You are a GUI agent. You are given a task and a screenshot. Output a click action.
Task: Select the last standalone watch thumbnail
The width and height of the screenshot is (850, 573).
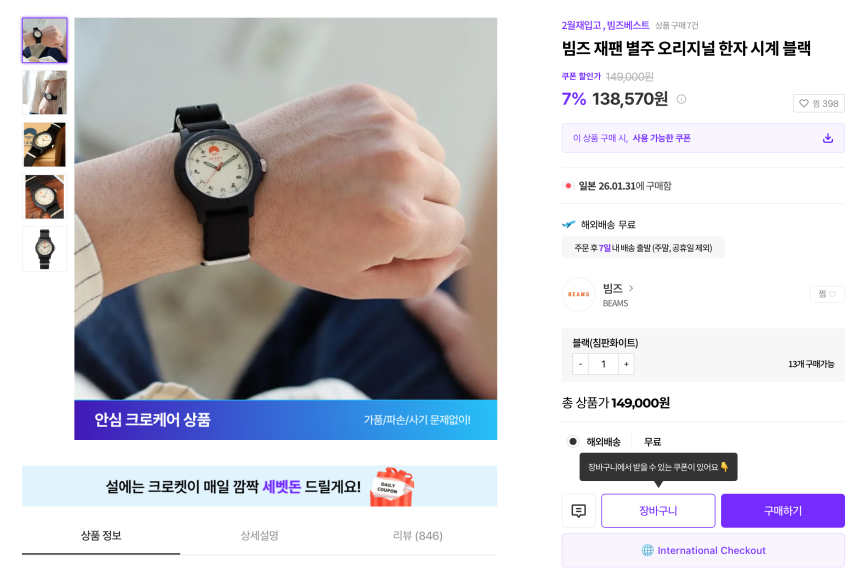point(44,249)
